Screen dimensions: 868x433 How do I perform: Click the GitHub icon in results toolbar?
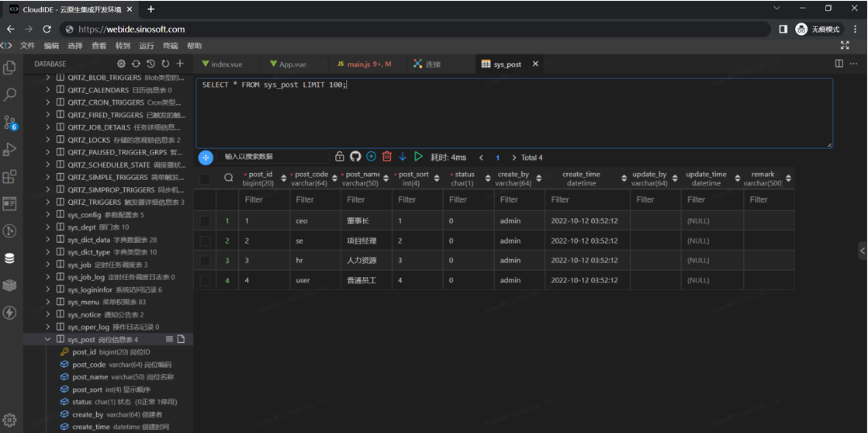355,157
